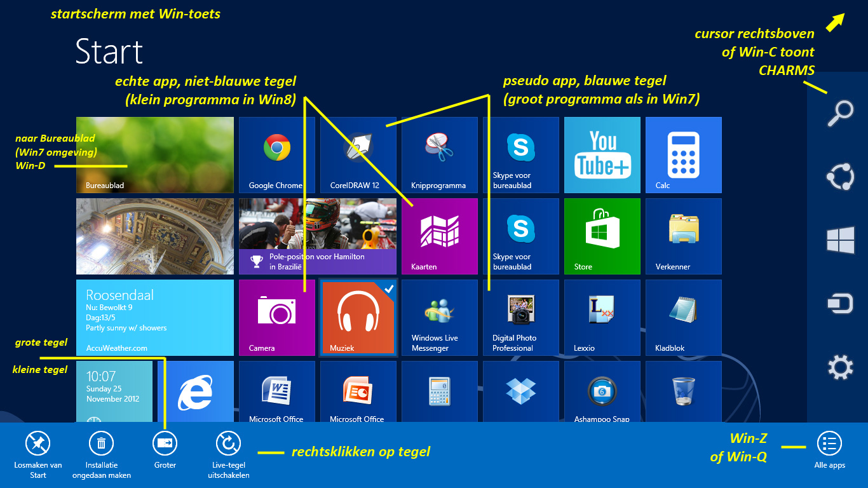Deselect the checked Muziek tile
Screen dimensions: 868x488
(358, 318)
